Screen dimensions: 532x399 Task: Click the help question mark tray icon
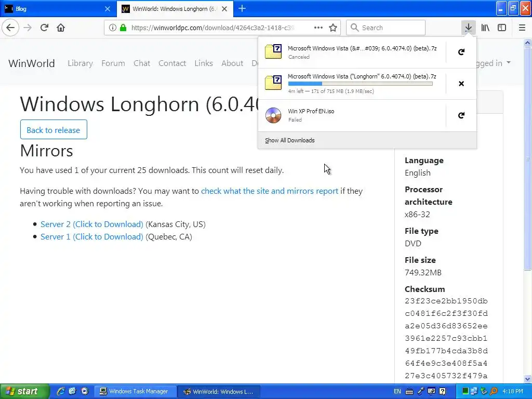(x=443, y=391)
